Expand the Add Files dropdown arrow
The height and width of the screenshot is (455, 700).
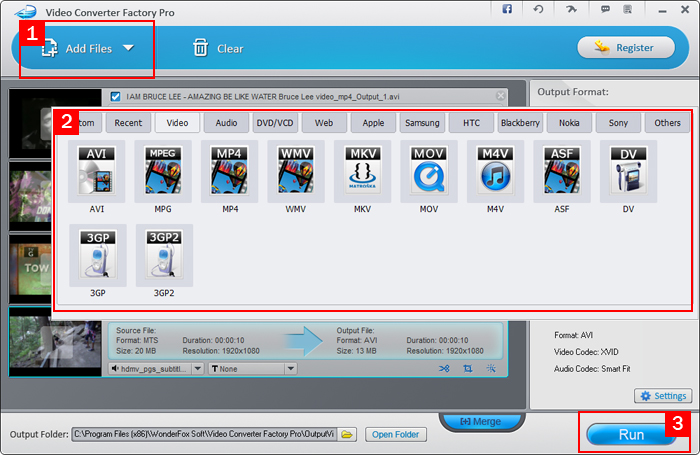[x=129, y=48]
